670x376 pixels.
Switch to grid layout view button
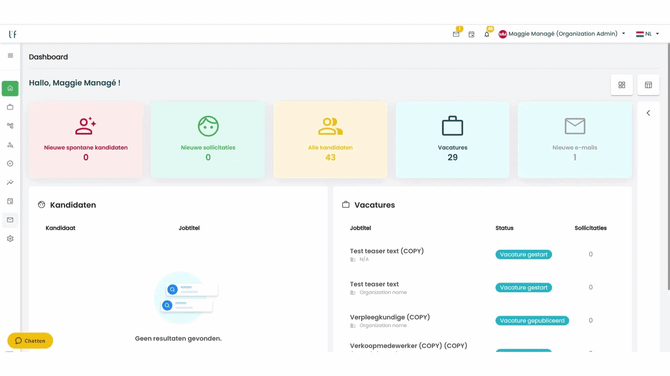coord(622,85)
